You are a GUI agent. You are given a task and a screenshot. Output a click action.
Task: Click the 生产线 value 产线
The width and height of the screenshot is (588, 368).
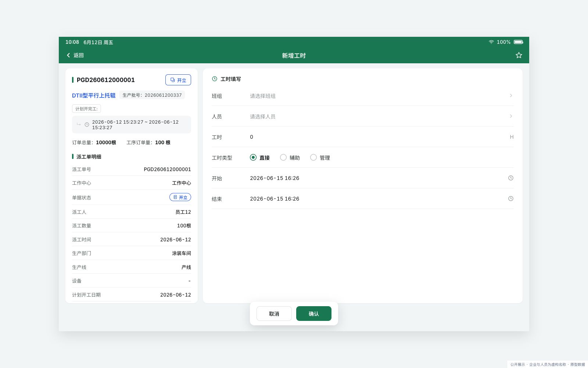pyautogui.click(x=186, y=267)
